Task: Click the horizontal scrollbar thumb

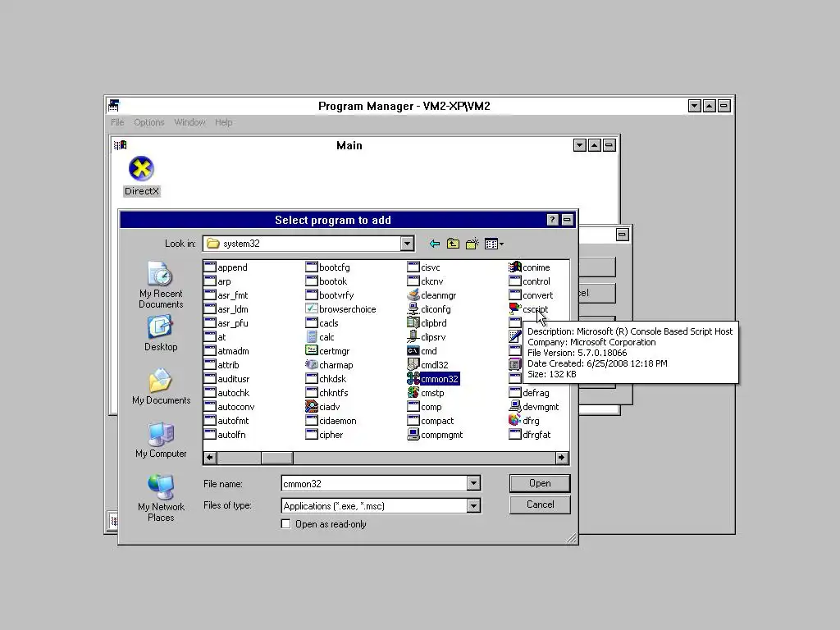Action: (x=277, y=458)
